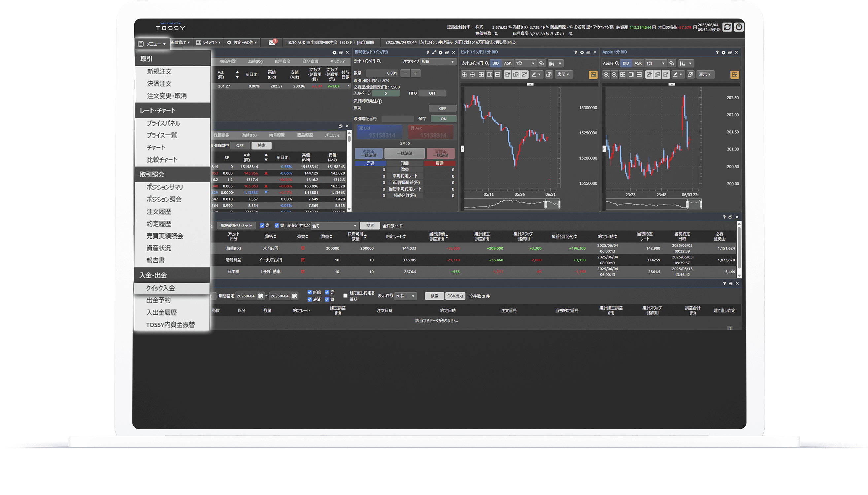Select クイック入金 from the menu
The height and width of the screenshot is (495, 868).
click(160, 288)
